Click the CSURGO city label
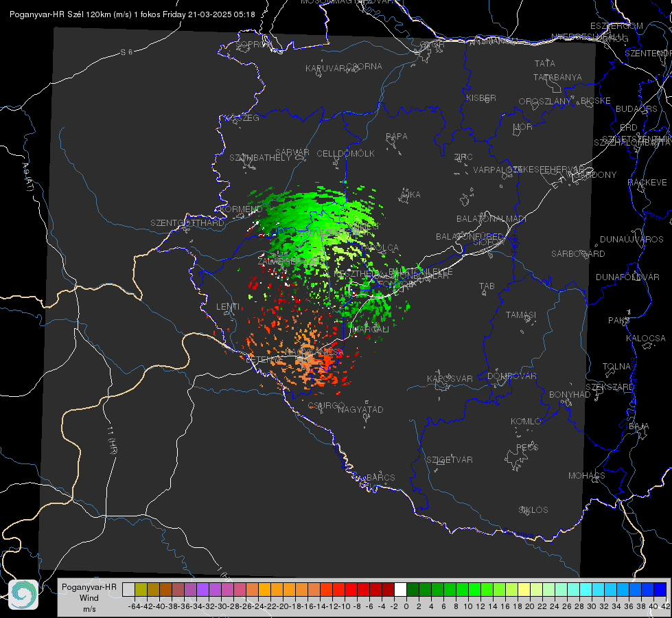 click(326, 405)
